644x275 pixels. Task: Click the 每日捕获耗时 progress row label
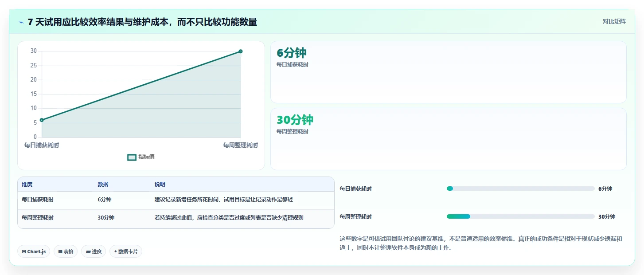coord(356,189)
